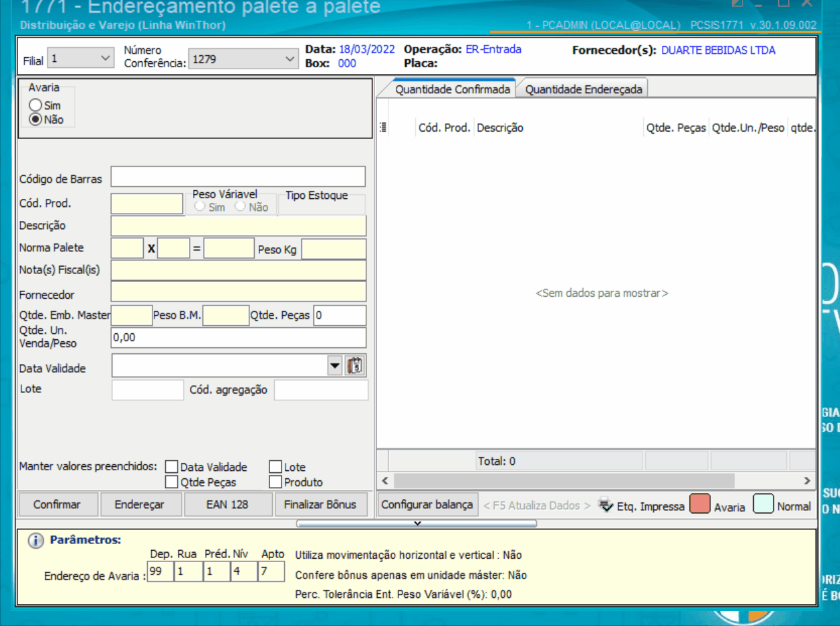
Task: Select Avaria Não radio button
Action: (x=36, y=120)
